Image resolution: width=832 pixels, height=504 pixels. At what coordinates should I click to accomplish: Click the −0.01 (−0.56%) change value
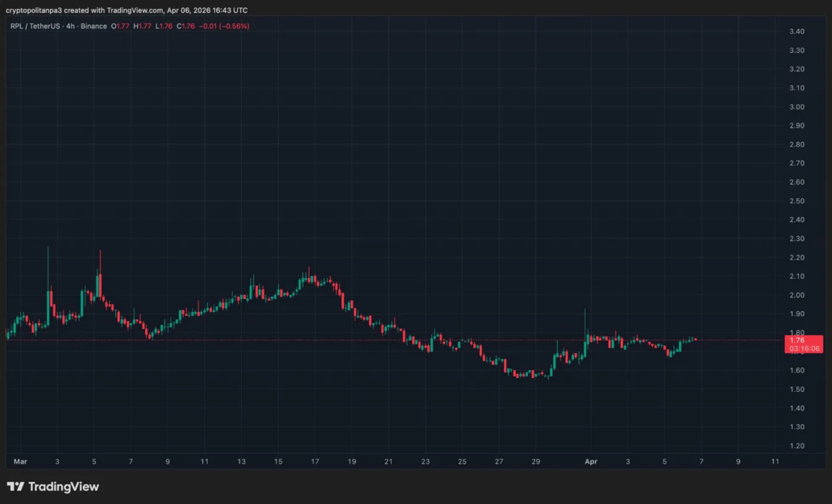coord(223,26)
